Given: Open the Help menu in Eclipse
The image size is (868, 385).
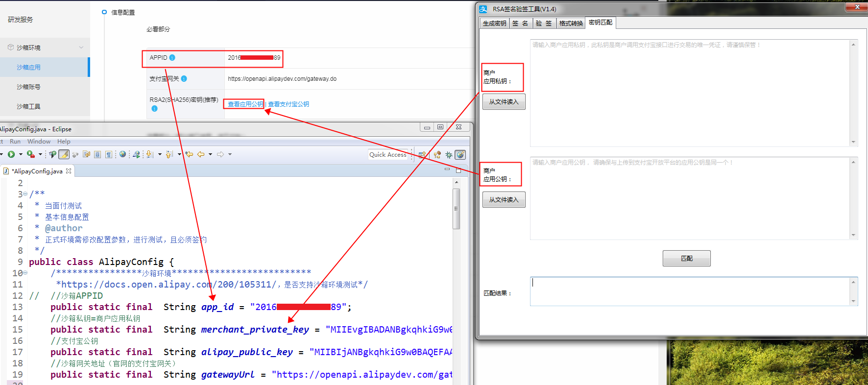Looking at the screenshot, I should point(64,142).
